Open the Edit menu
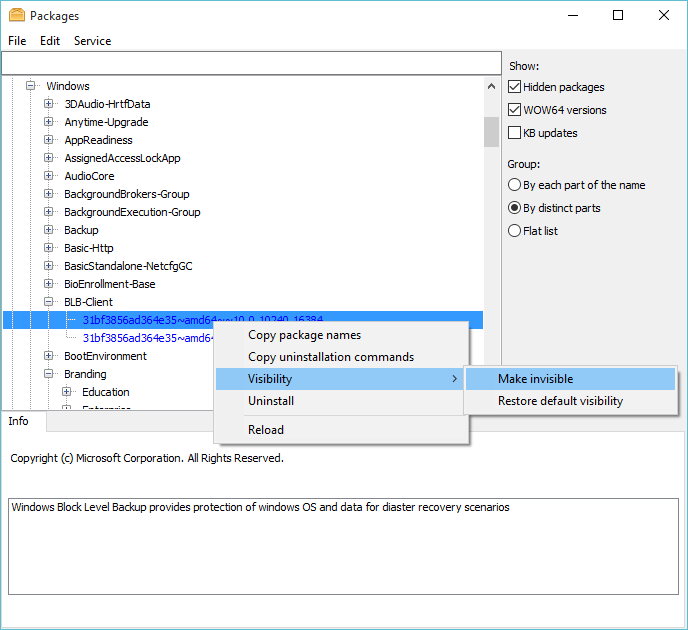The width and height of the screenshot is (688, 630). (x=50, y=41)
